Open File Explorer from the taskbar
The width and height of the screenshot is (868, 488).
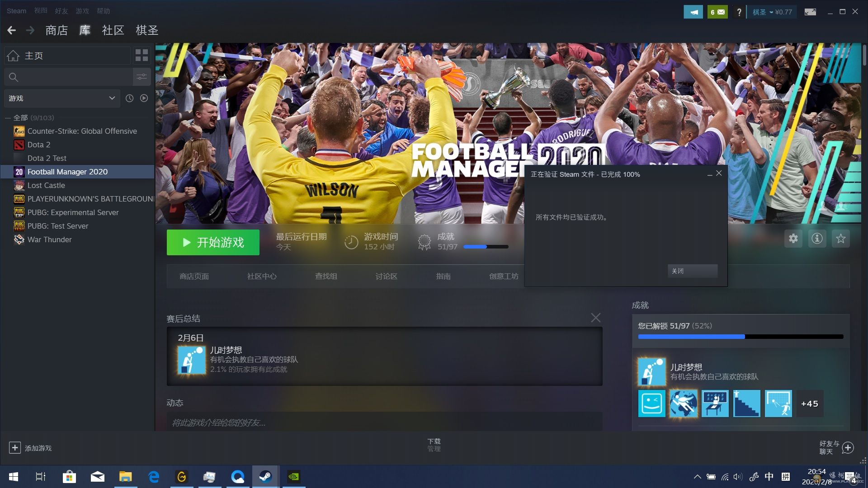(x=125, y=477)
